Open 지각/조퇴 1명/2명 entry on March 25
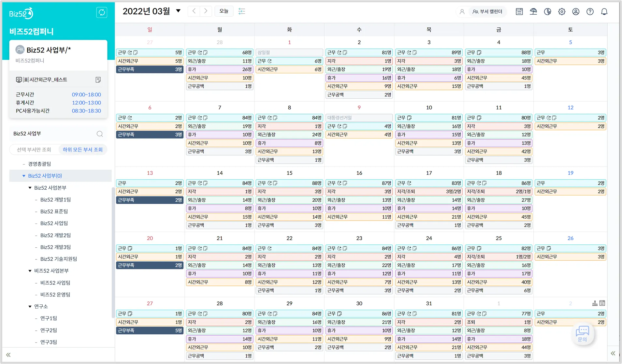The width and height of the screenshot is (622, 364). coord(499,257)
